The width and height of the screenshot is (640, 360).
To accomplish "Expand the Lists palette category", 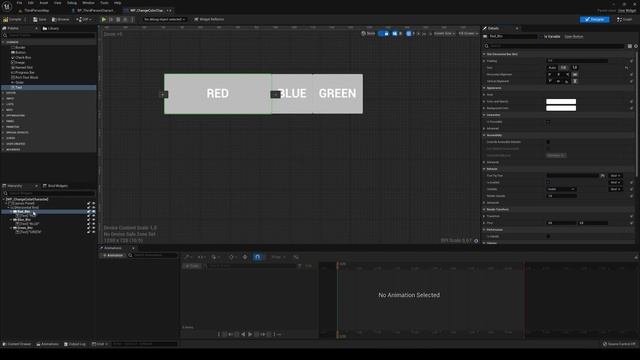I will 4,104.
